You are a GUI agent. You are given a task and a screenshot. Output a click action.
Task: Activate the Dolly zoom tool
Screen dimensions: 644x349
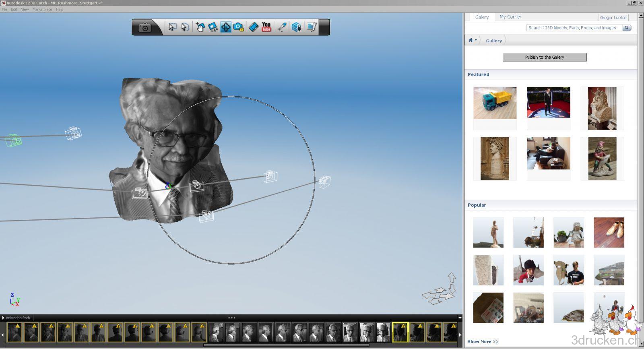tap(213, 27)
